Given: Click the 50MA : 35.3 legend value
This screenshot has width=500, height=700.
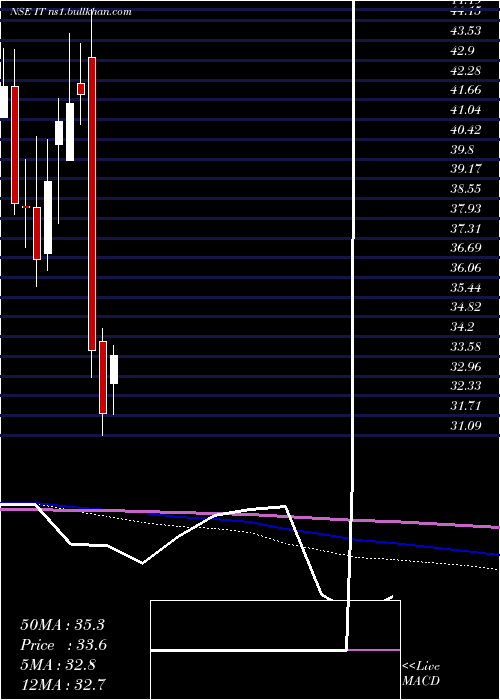Looking at the screenshot, I should pyautogui.click(x=62, y=625).
